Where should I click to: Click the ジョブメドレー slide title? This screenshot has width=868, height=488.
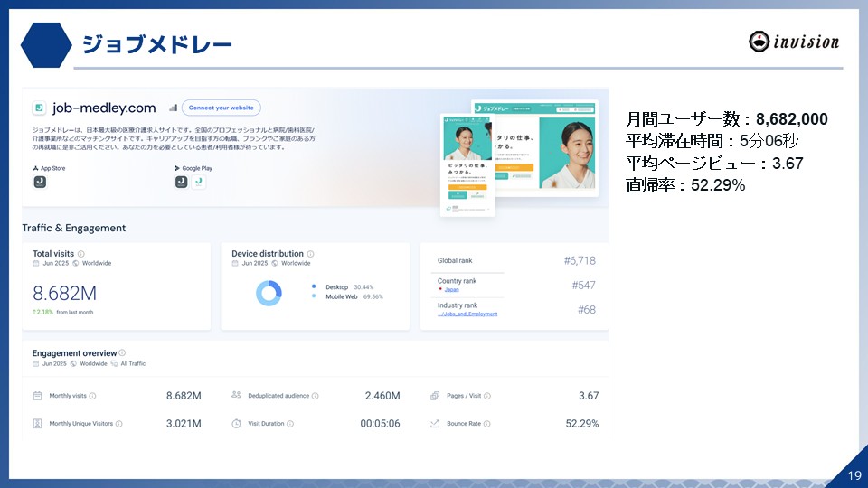click(156, 44)
